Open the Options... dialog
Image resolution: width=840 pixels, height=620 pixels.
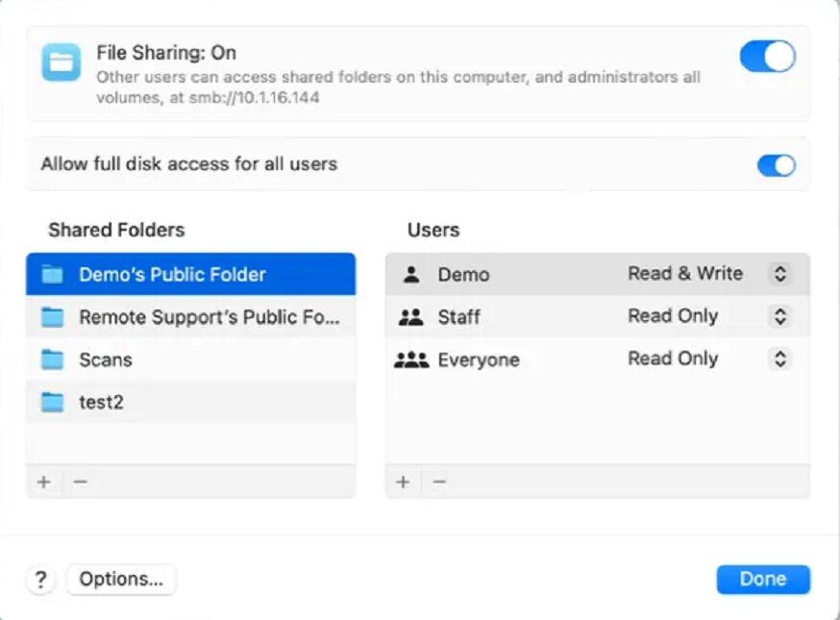point(121,580)
